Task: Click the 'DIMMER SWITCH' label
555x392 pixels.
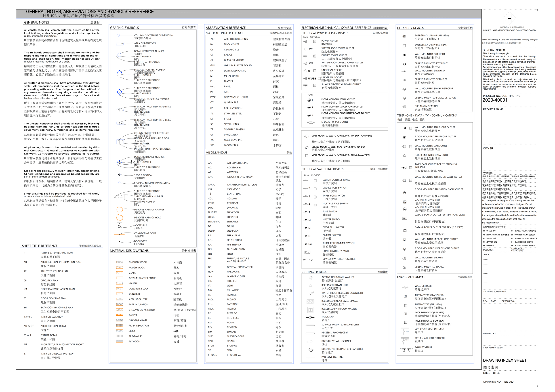Action: pyautogui.click(x=331, y=235)
